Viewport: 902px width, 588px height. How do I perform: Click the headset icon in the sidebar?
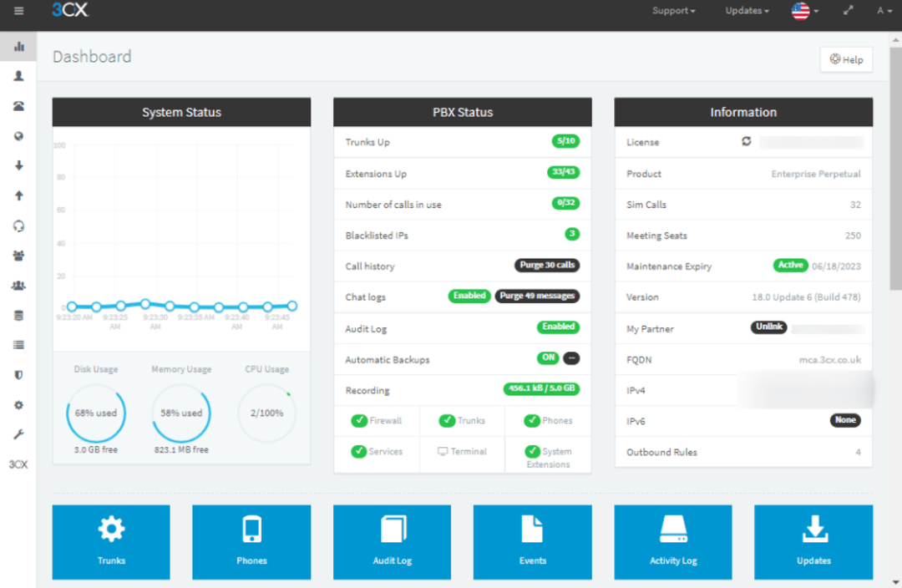pyautogui.click(x=18, y=226)
